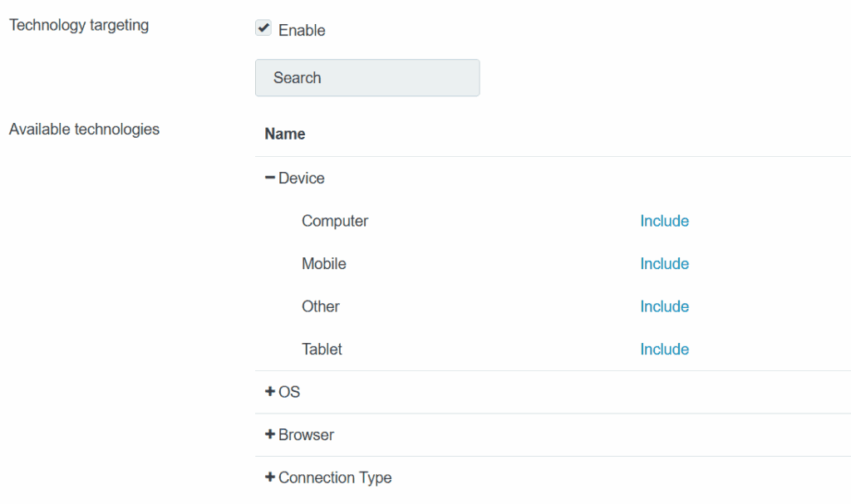Viewport: 851px width, 504px height.
Task: Expand OS with the plus icon
Action: click(269, 392)
